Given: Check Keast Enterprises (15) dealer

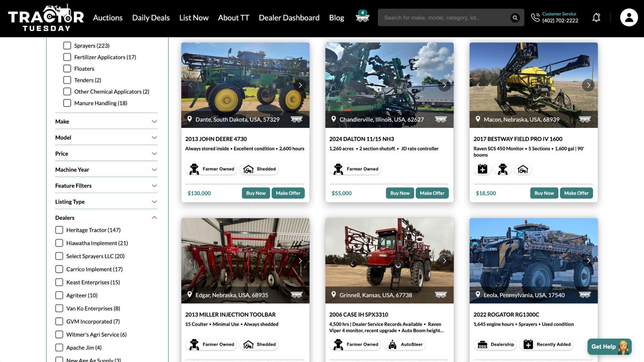Looking at the screenshot, I should click(59, 282).
